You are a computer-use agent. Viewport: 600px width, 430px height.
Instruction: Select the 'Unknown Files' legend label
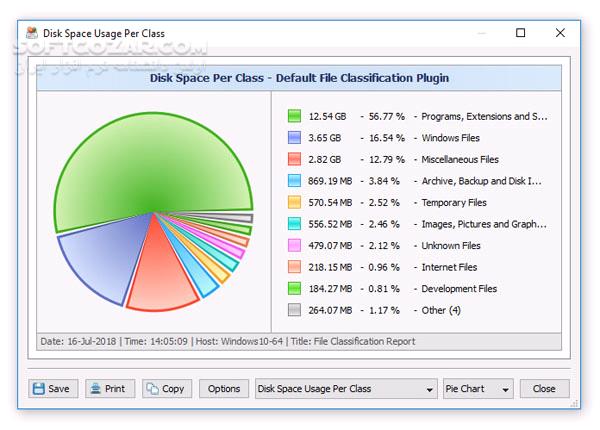pos(451,246)
